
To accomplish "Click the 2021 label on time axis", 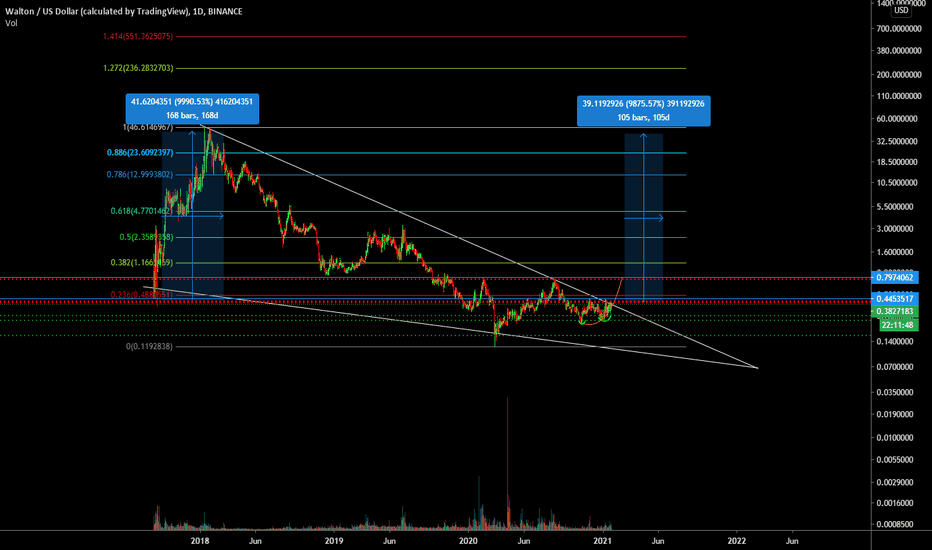I will (603, 541).
